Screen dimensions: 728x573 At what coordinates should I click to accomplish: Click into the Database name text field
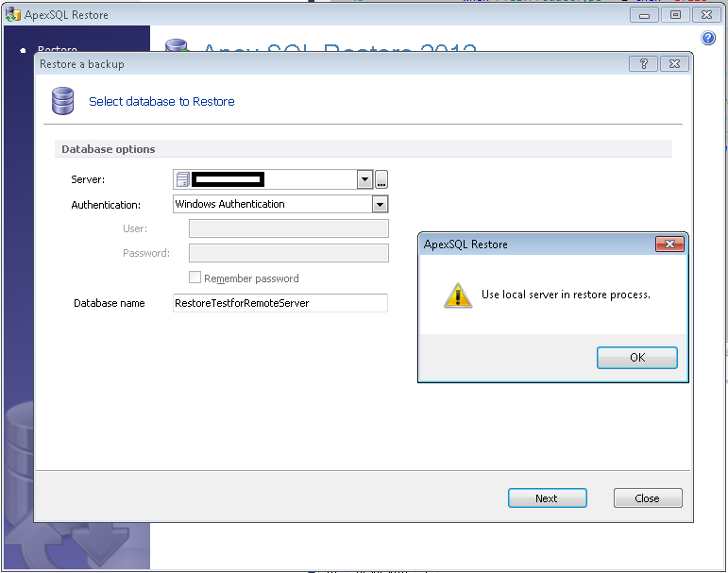pyautogui.click(x=279, y=303)
